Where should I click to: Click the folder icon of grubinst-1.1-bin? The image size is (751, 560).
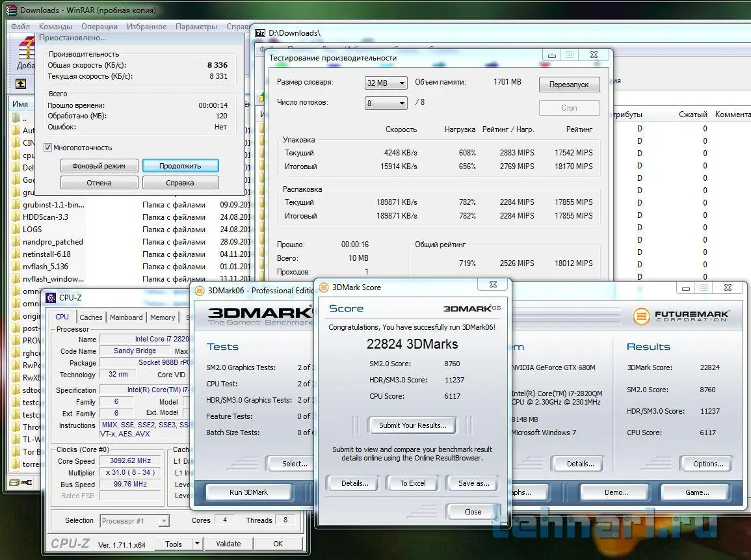(x=16, y=205)
